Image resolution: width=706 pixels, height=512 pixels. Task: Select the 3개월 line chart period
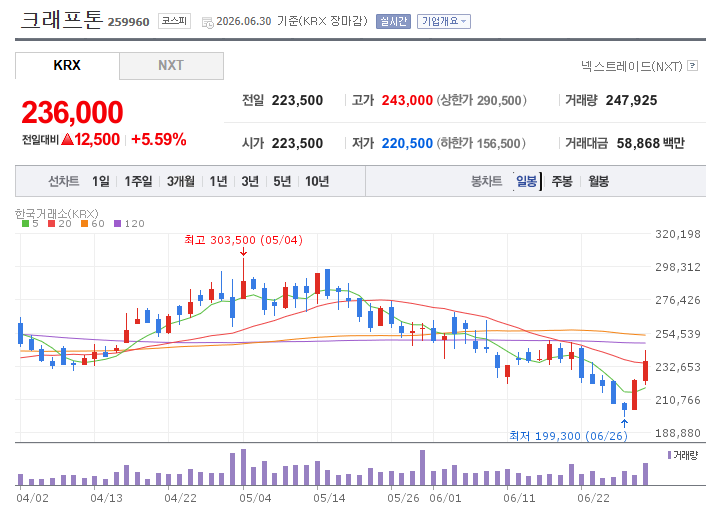coord(181,181)
